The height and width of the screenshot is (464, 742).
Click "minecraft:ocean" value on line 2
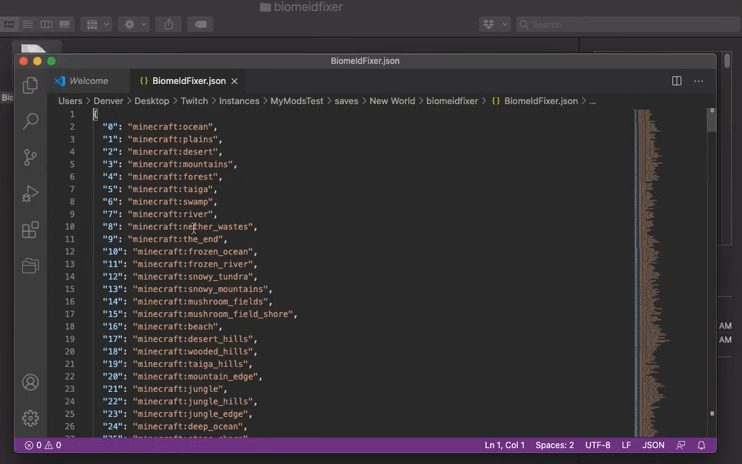[170, 127]
